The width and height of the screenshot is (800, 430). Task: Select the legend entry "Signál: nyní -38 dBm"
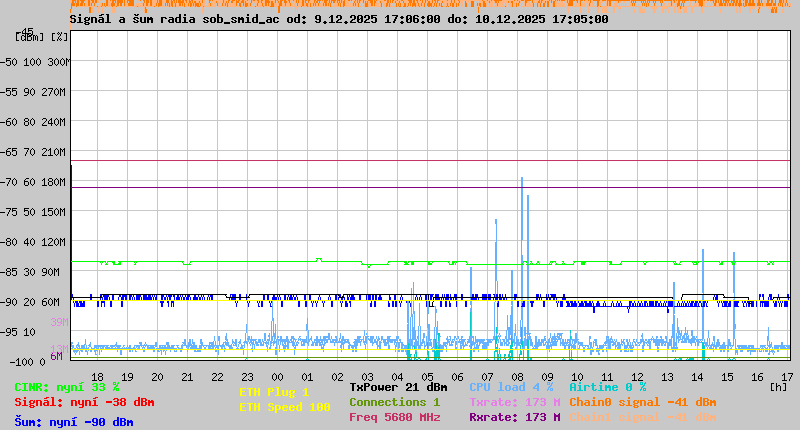coord(84,402)
